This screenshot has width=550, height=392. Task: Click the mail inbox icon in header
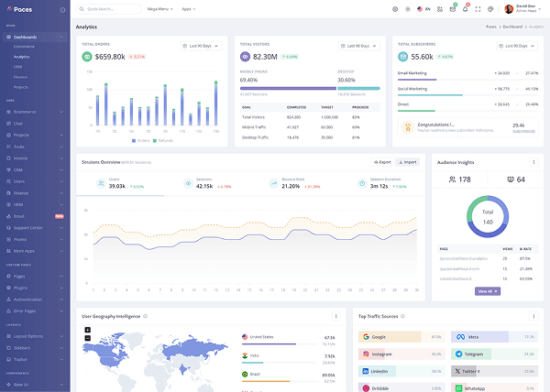click(452, 8)
